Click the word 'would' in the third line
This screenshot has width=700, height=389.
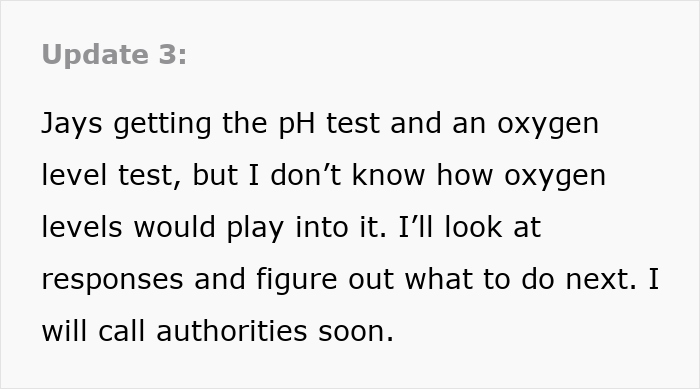point(175,227)
